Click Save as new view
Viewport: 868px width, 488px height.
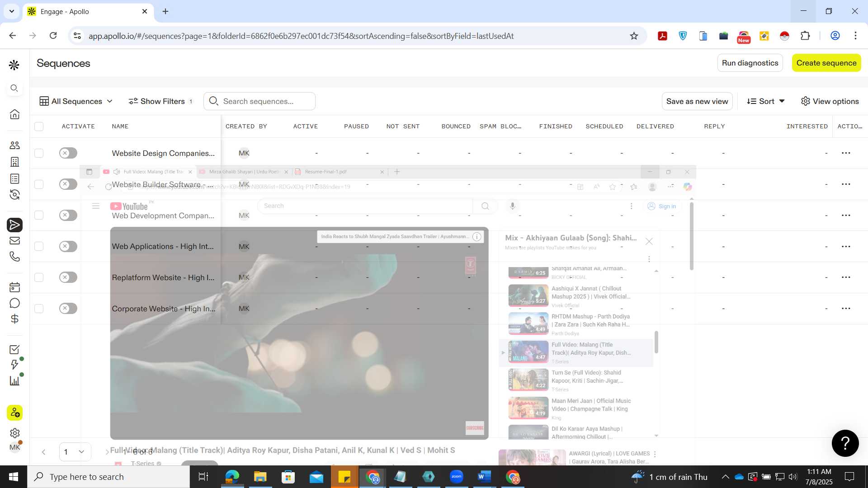point(697,101)
